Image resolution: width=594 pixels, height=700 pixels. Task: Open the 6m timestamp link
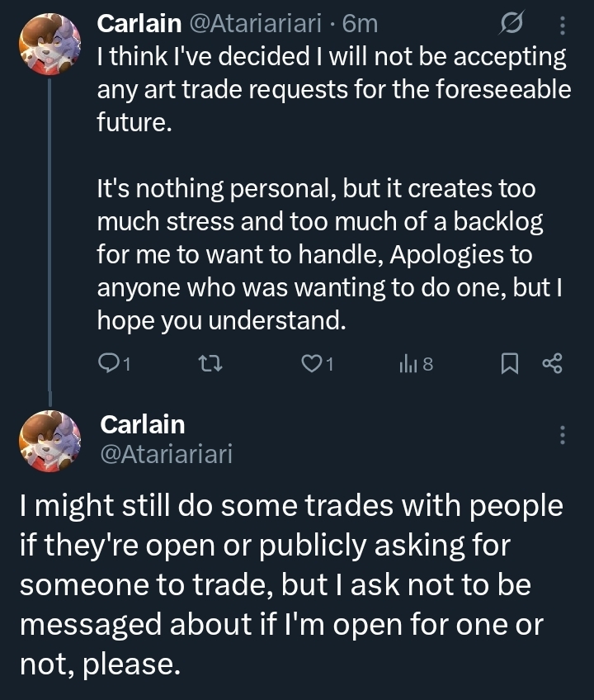[x=361, y=25]
